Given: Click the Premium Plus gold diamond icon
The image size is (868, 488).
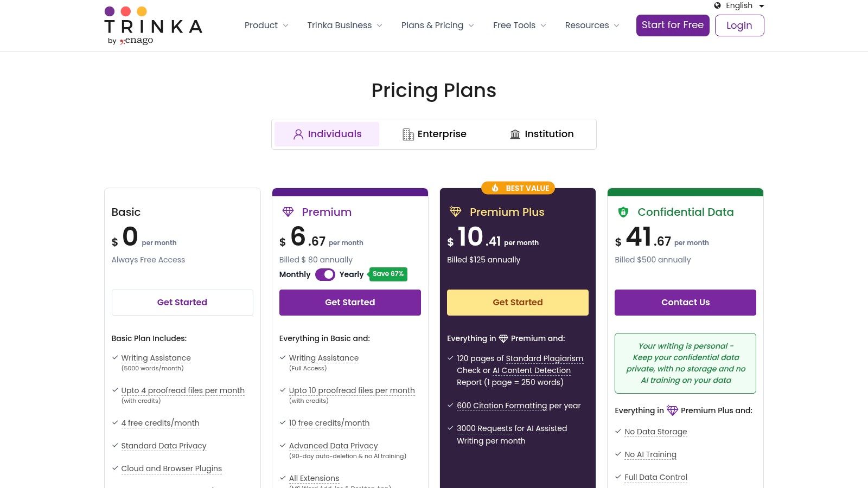Looking at the screenshot, I should pyautogui.click(x=456, y=212).
